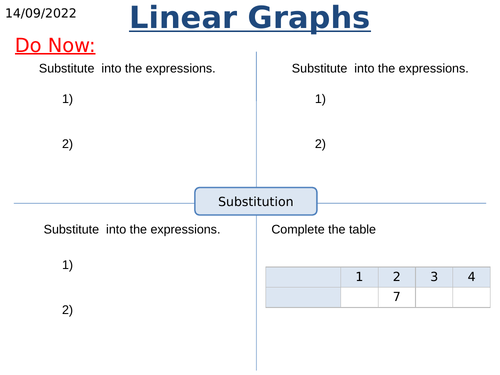Click the empty cell below header 4
The width and height of the screenshot is (500, 375).
pyautogui.click(x=471, y=297)
